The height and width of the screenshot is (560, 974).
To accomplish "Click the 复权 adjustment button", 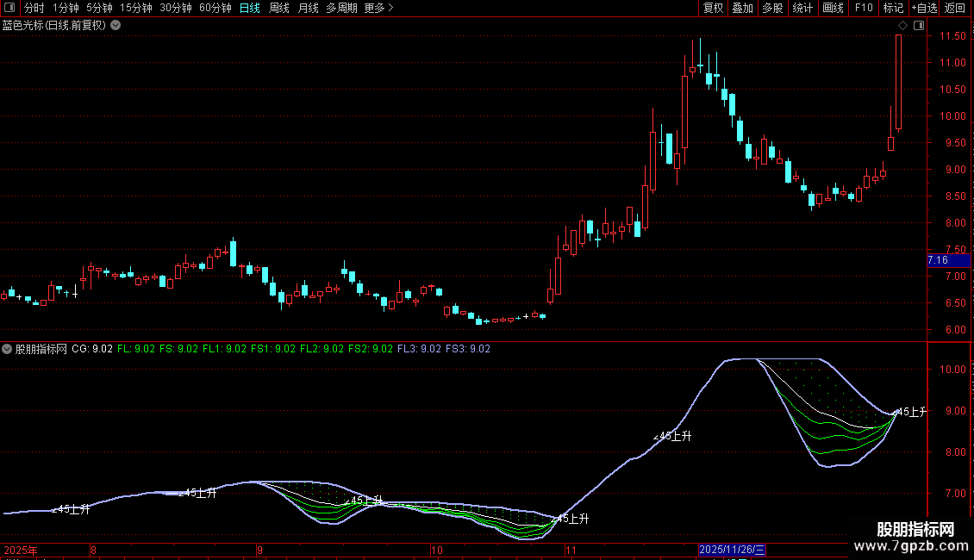I will click(713, 8).
